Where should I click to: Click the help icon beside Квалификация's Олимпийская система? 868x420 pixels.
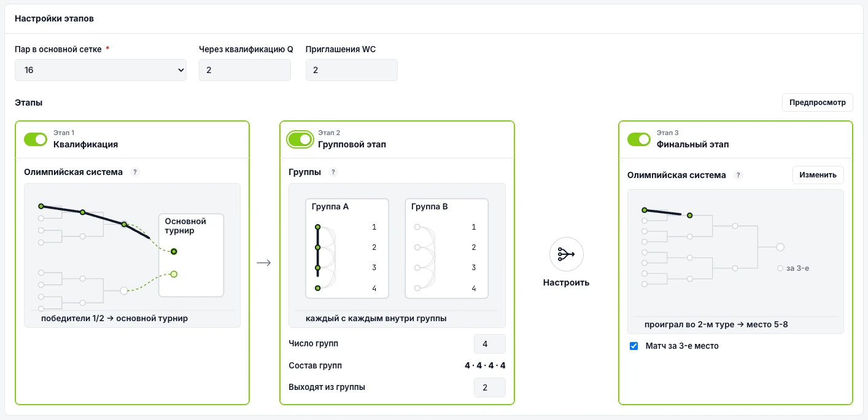point(136,172)
